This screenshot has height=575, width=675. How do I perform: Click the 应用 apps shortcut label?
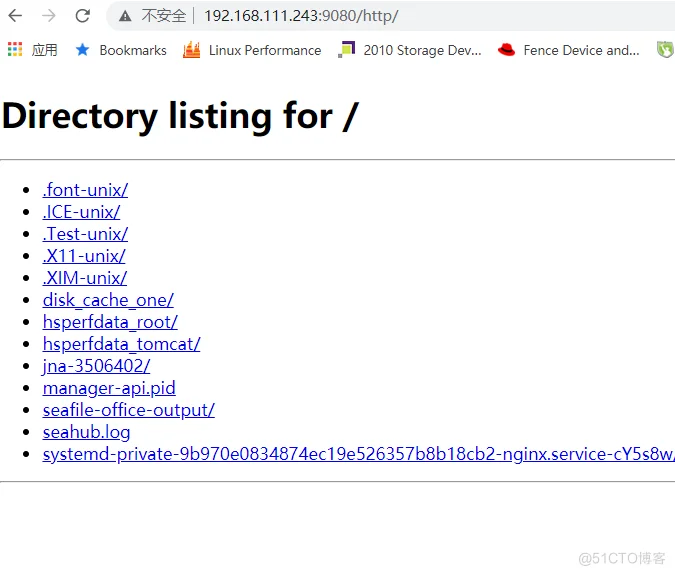(x=44, y=50)
